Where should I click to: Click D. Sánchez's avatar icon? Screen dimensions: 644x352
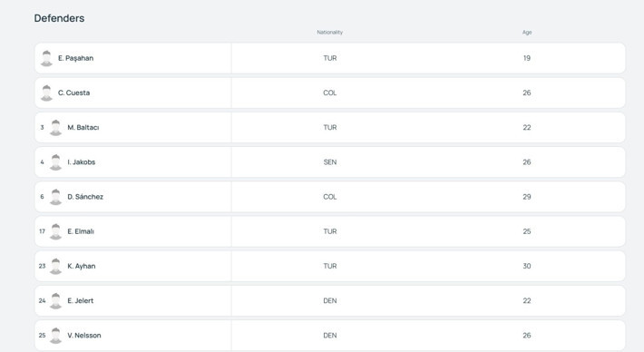coord(55,197)
